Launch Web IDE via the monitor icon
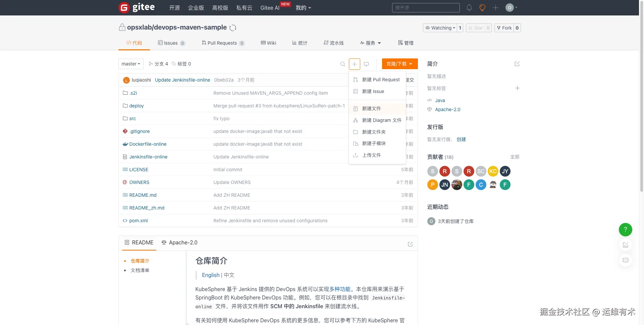Screen dimensions: 644x325 click(x=366, y=64)
